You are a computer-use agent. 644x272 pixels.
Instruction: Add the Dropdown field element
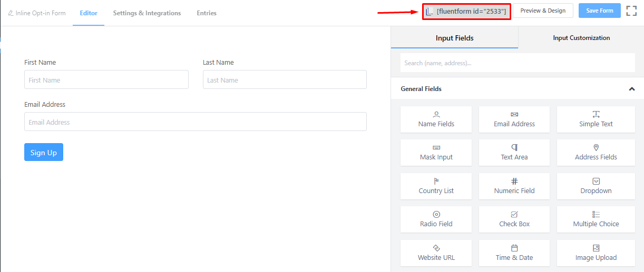pyautogui.click(x=596, y=186)
